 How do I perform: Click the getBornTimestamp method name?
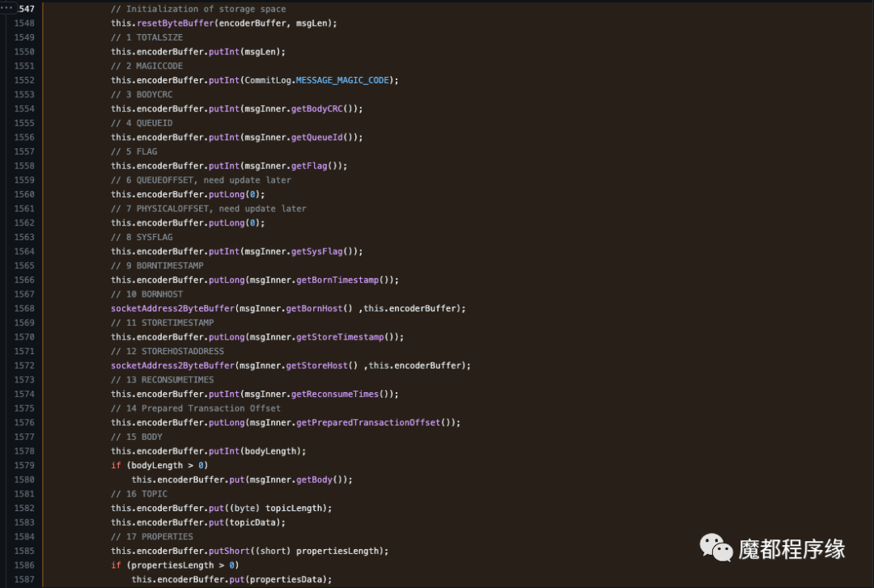pyautogui.click(x=337, y=280)
